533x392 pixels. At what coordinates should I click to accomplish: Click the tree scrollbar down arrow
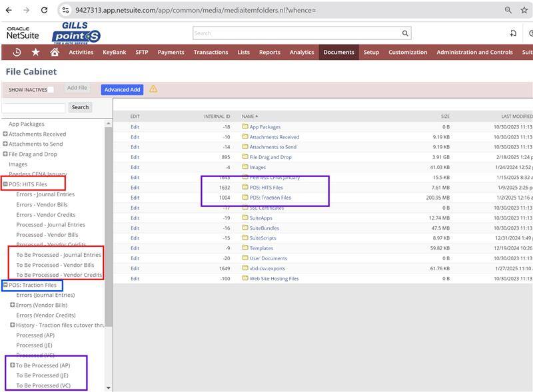(109, 387)
